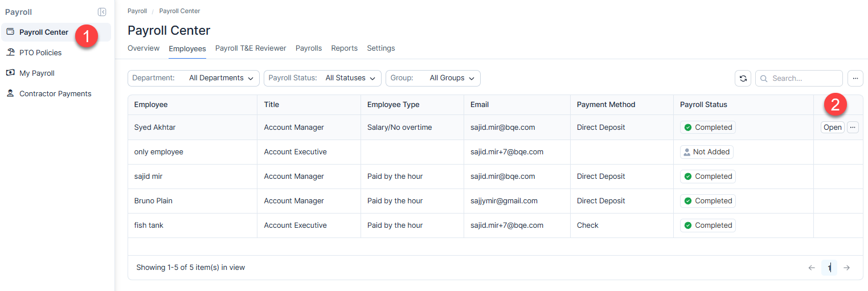The image size is (868, 291).
Task: Click the Payroll Center wallet icon
Action: click(x=10, y=32)
